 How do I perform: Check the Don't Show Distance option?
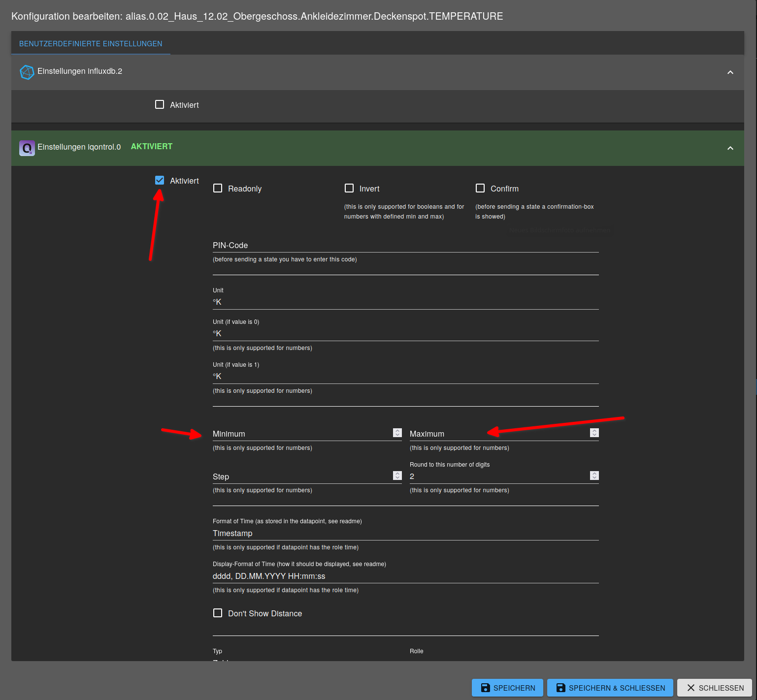pyautogui.click(x=218, y=613)
